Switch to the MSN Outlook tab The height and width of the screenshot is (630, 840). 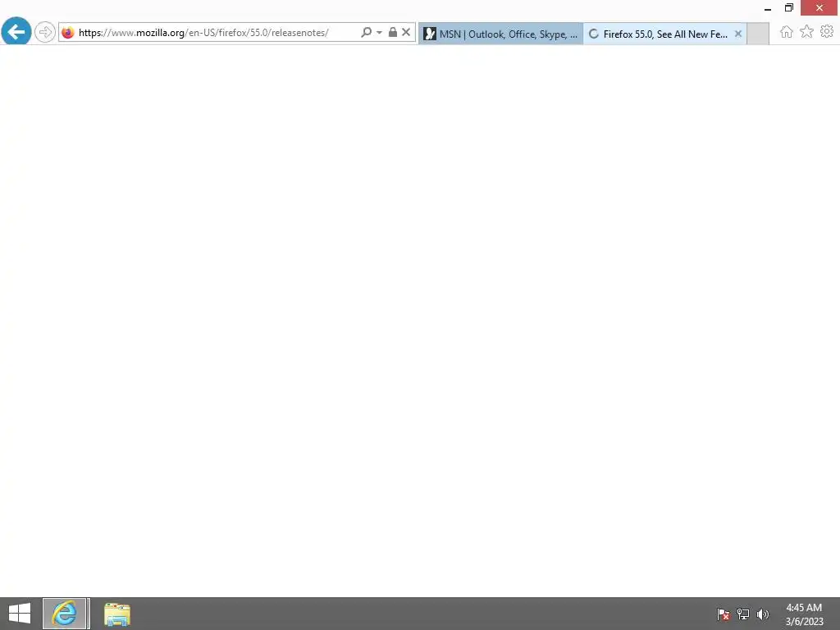(500, 34)
